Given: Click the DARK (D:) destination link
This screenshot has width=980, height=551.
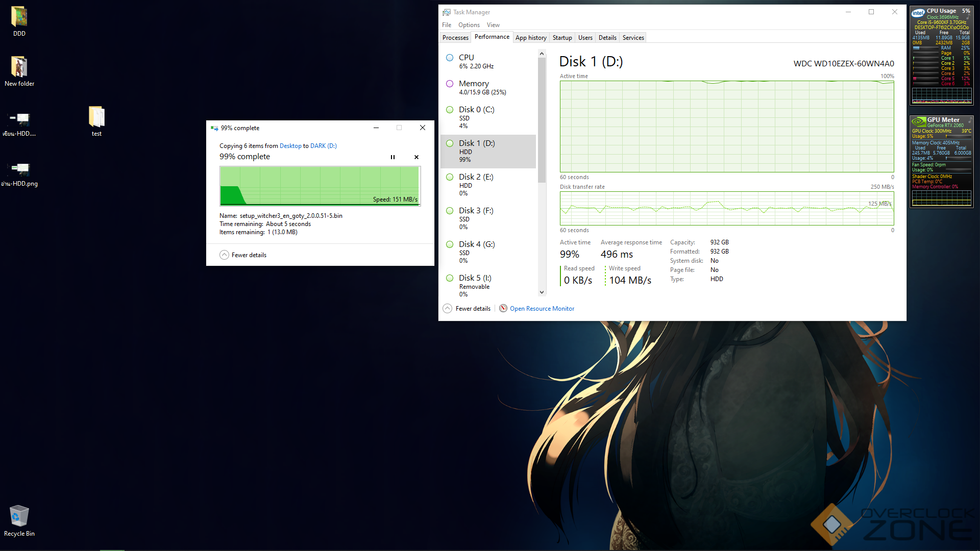Looking at the screenshot, I should coord(324,146).
